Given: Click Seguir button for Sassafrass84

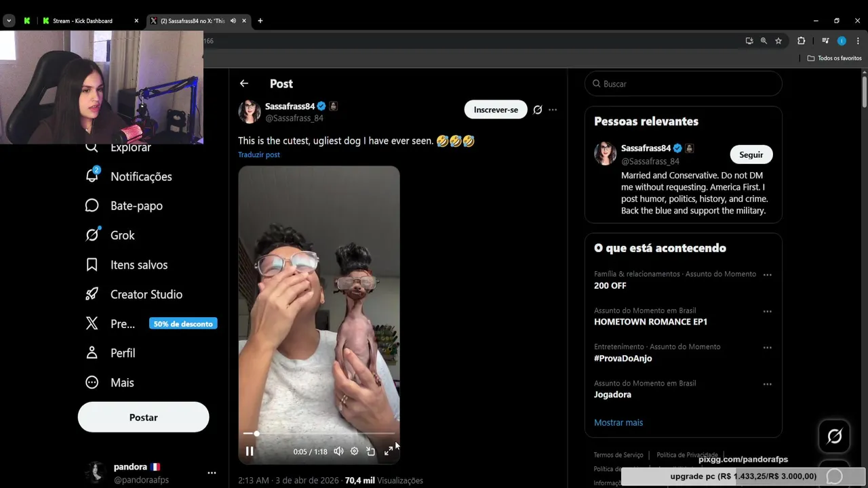Looking at the screenshot, I should [751, 155].
